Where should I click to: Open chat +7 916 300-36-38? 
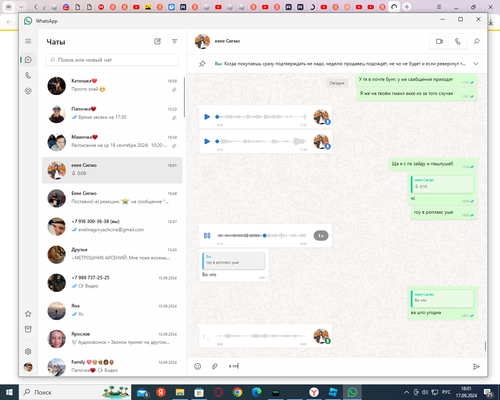point(112,226)
